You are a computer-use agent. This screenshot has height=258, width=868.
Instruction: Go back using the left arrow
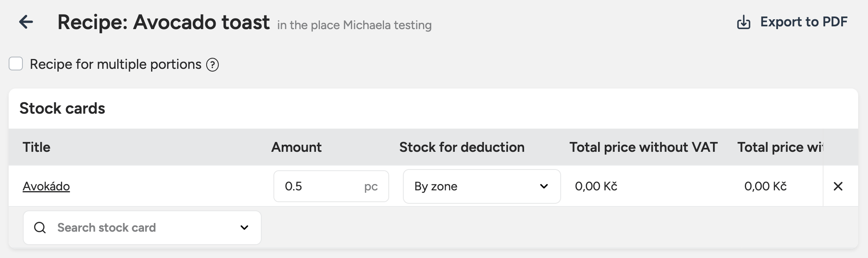click(x=26, y=22)
